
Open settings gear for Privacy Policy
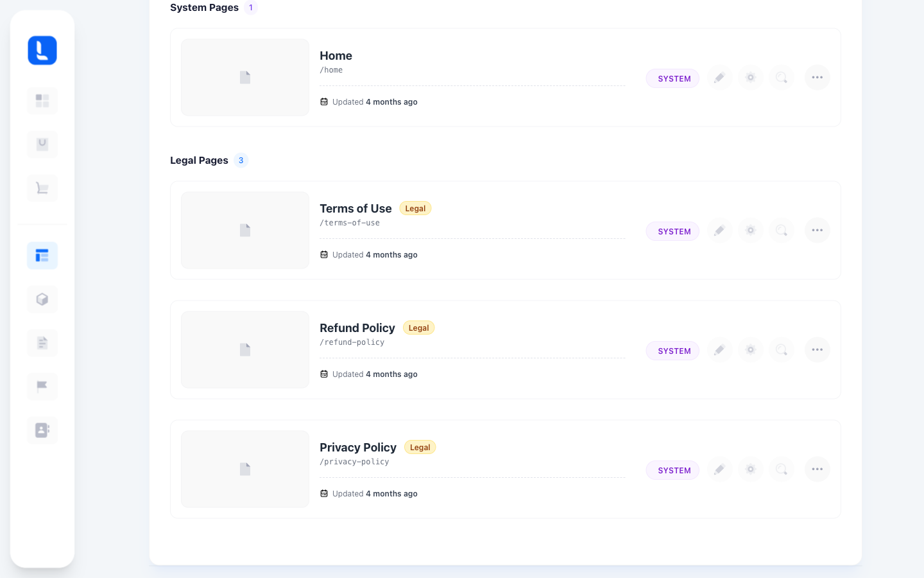click(751, 469)
